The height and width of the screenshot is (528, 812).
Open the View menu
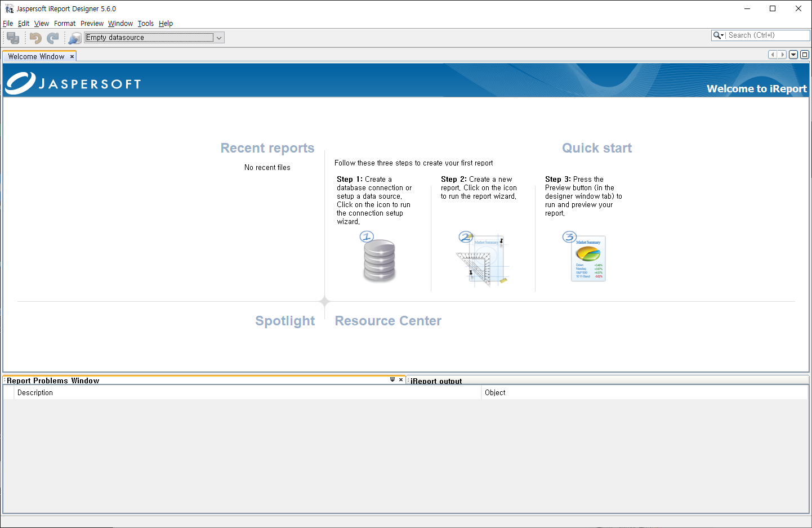point(42,24)
